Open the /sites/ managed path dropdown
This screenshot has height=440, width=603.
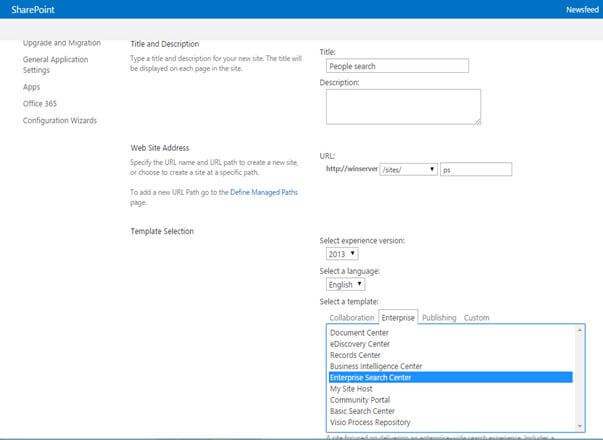(408, 169)
